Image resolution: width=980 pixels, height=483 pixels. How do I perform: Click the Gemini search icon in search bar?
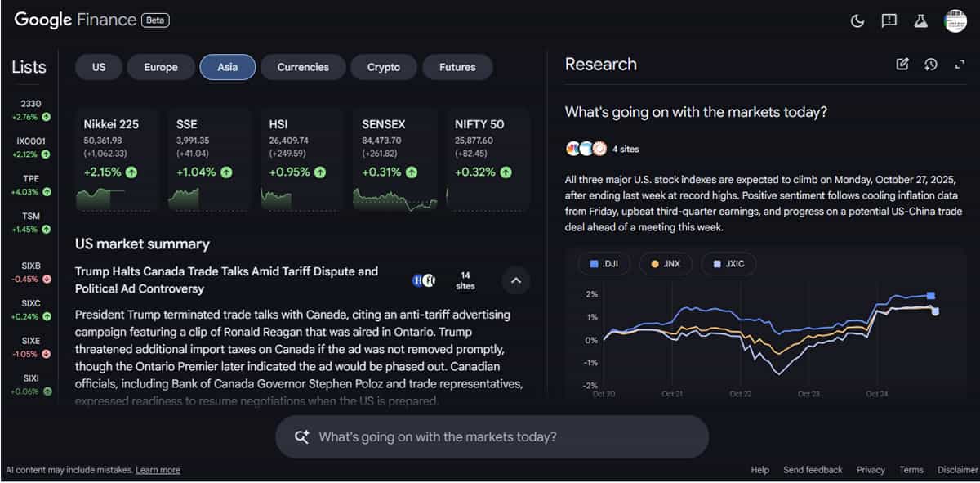[301, 438]
